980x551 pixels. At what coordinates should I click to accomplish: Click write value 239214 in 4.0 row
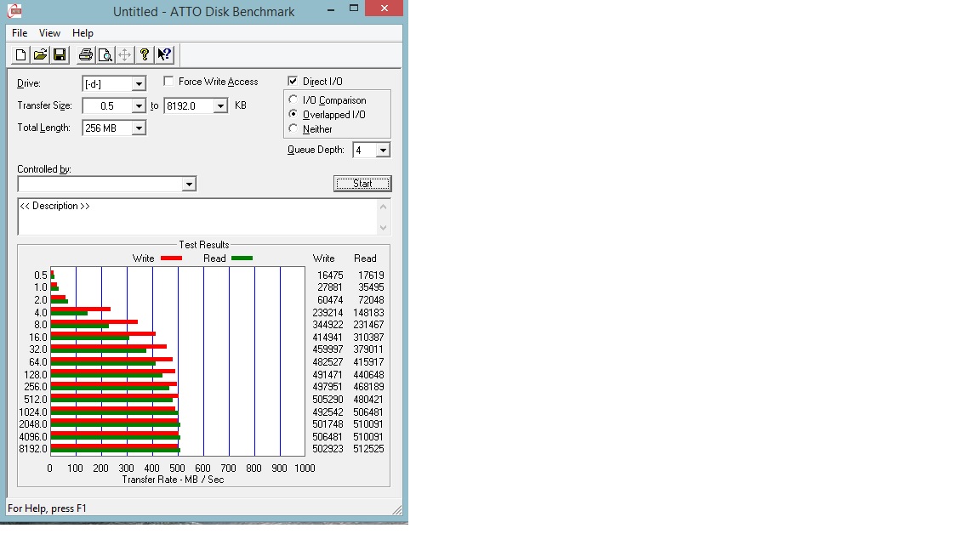pos(328,313)
